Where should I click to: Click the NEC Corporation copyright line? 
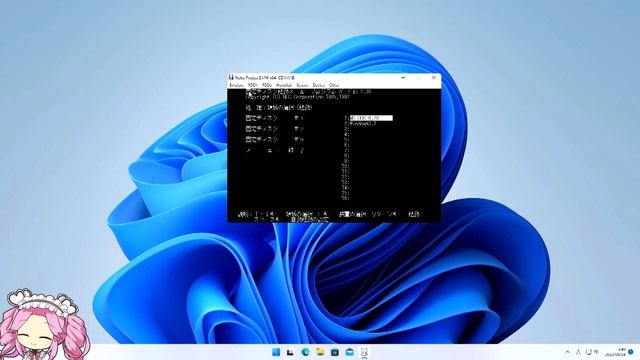[298, 98]
